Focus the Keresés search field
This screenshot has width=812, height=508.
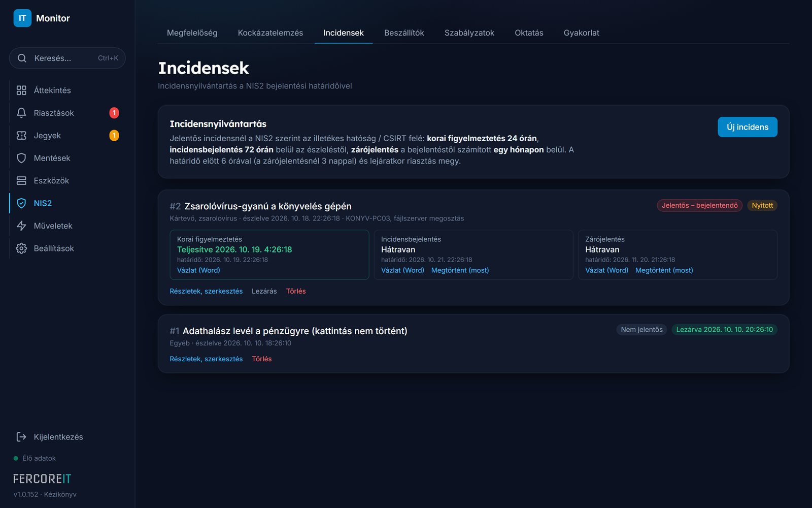pos(67,58)
